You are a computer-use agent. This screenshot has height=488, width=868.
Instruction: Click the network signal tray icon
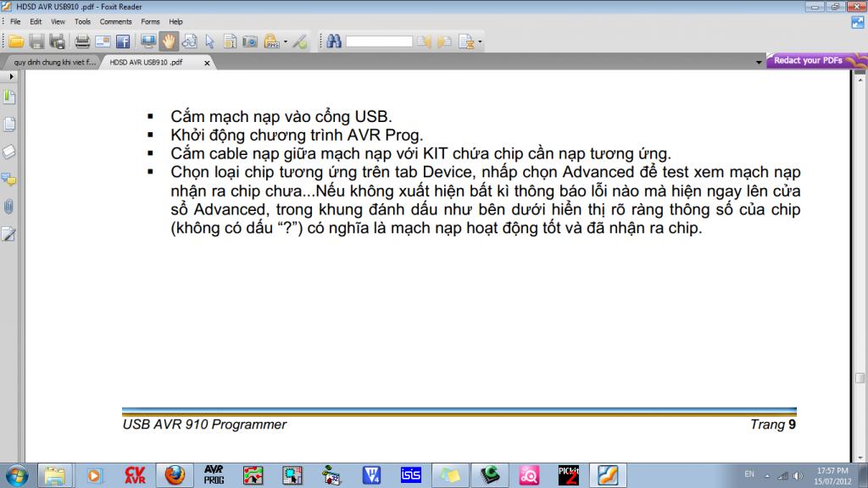[x=782, y=476]
